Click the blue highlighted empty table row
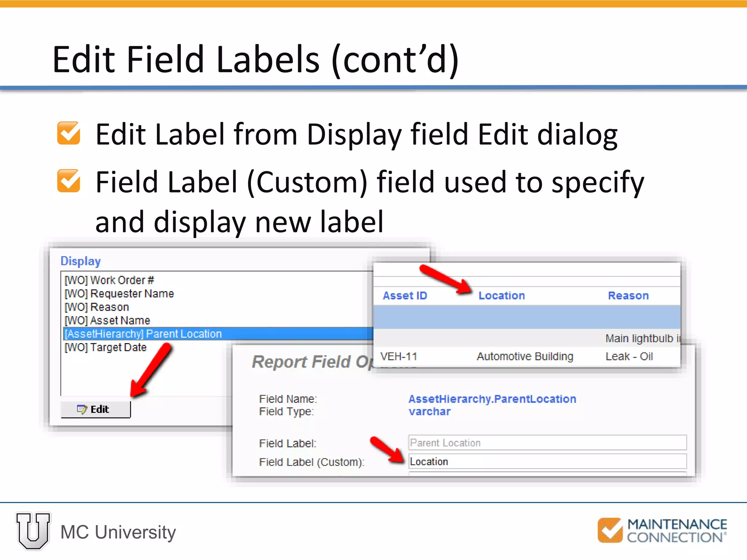This screenshot has width=747, height=560. click(527, 317)
